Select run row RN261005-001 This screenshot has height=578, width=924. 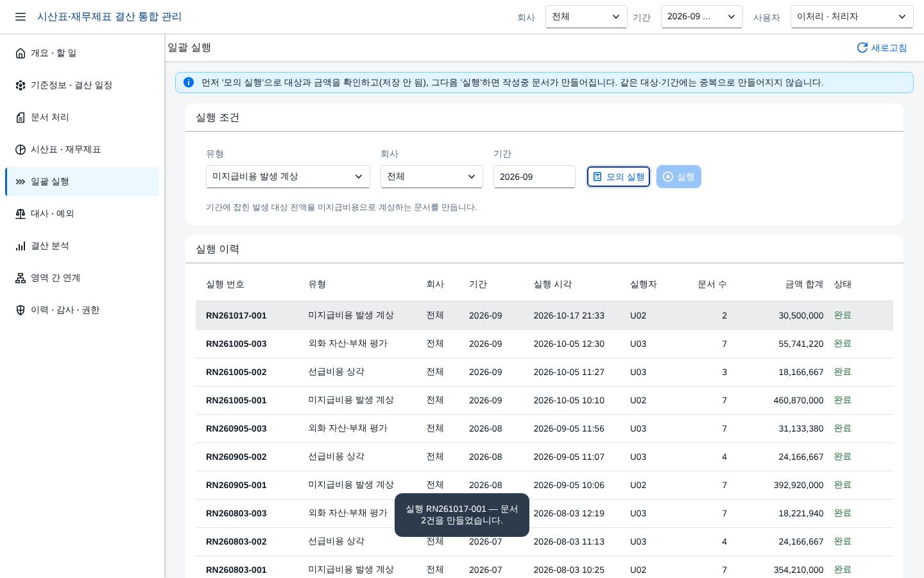[x=544, y=400]
